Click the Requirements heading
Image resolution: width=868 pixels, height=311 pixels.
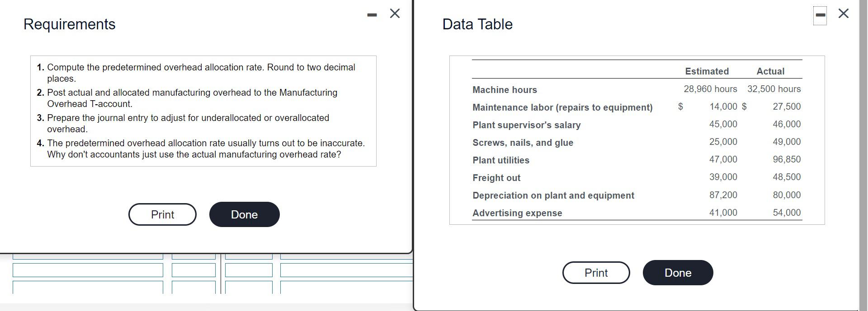70,25
